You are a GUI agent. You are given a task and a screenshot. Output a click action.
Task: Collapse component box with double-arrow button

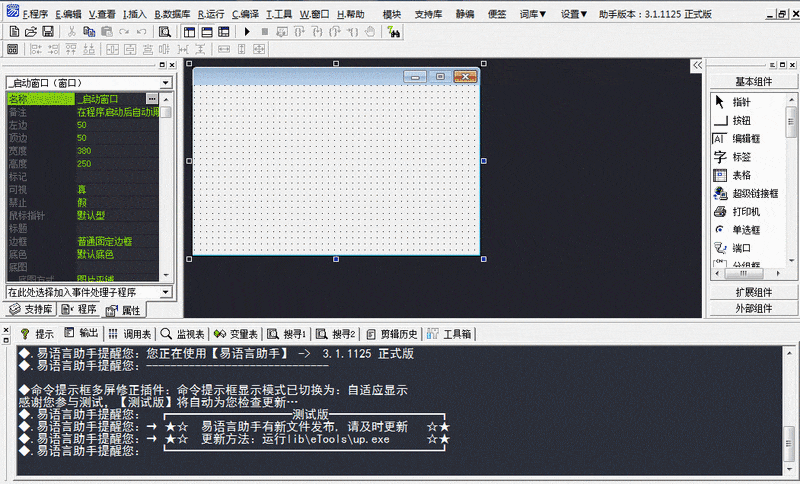coord(697,65)
